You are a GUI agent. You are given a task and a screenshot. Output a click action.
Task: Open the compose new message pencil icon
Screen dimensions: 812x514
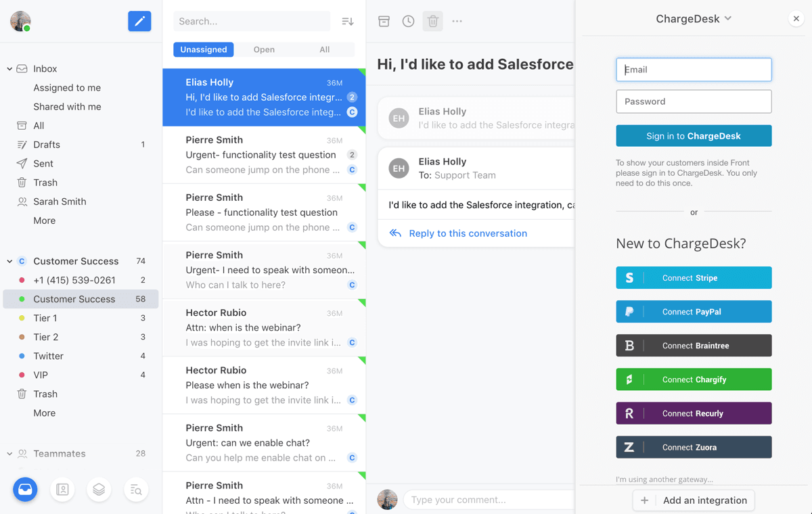[139, 21]
